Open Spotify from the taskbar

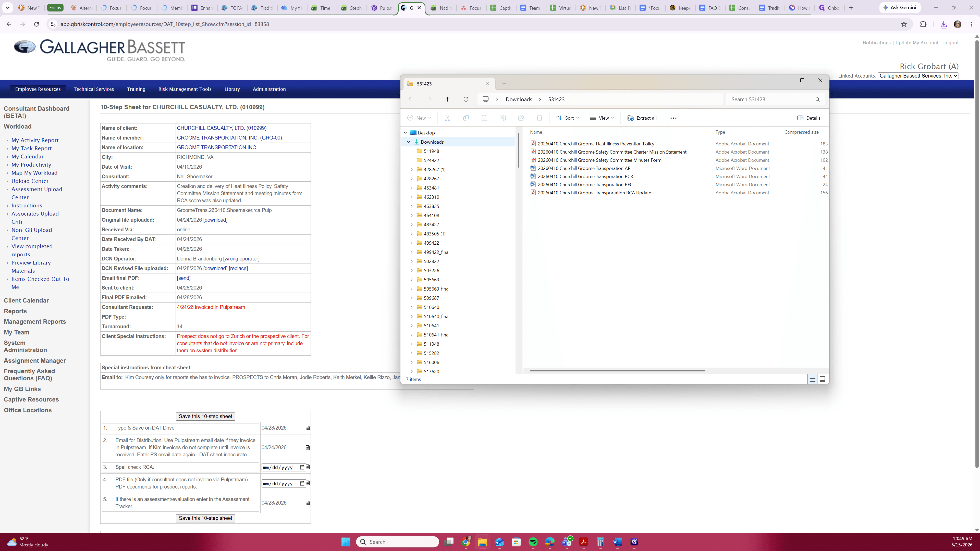pos(533,542)
